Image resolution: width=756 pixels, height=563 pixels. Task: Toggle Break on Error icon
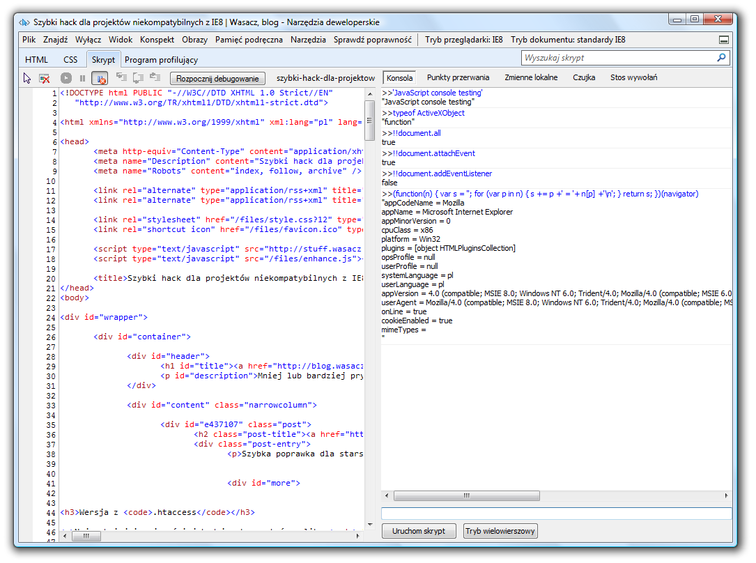100,78
